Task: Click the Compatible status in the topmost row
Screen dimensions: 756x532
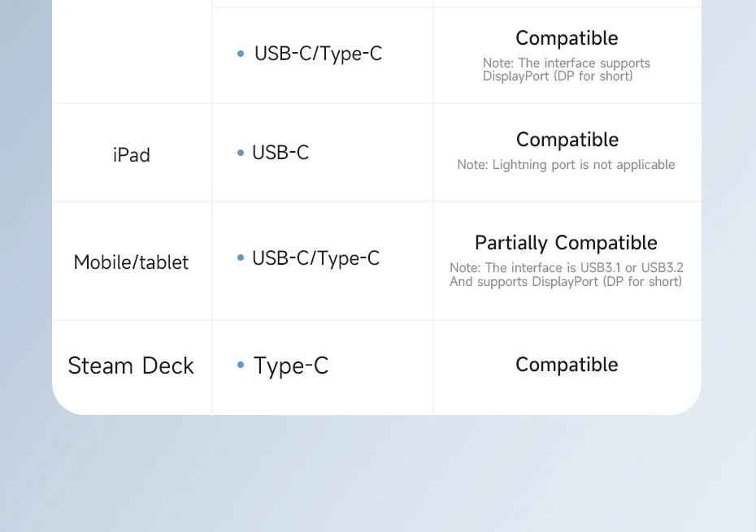Action: [x=567, y=38]
